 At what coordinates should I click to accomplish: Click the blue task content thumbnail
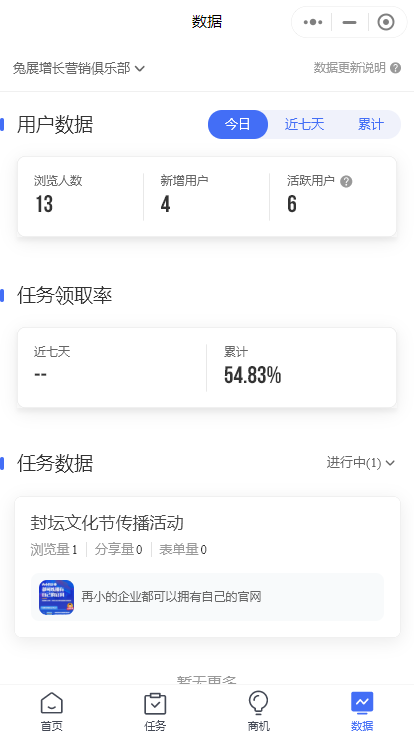56,597
